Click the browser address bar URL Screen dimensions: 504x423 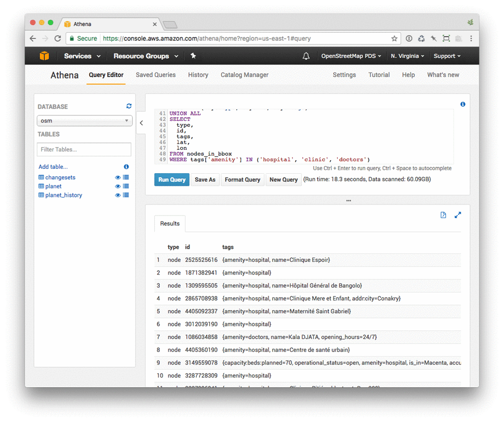[x=207, y=39]
